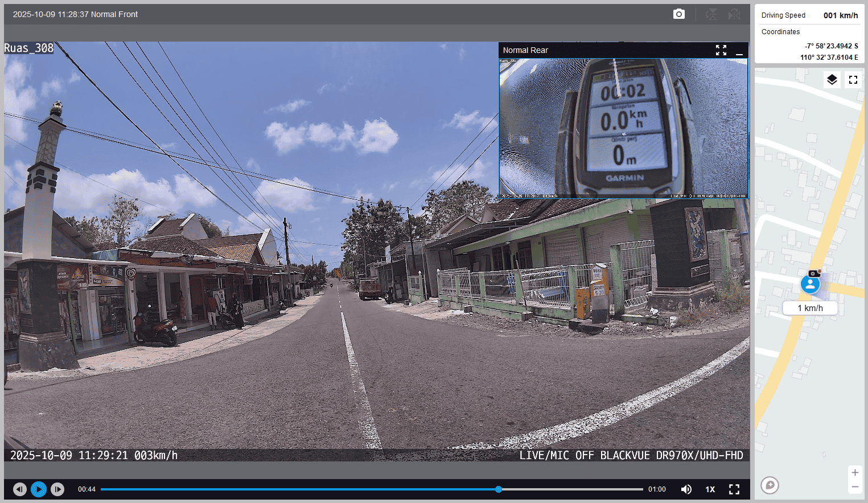Step back to the previous frame
Image resolution: width=868 pixels, height=503 pixels.
click(20, 489)
